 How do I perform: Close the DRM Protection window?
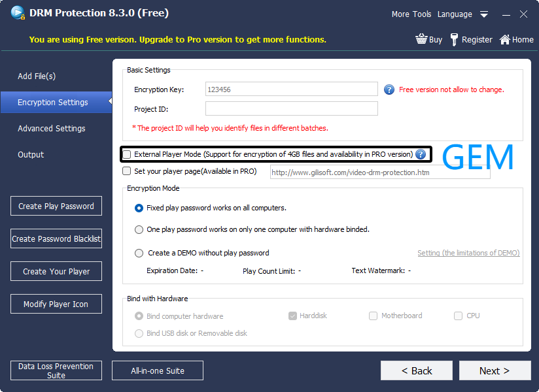(x=523, y=14)
